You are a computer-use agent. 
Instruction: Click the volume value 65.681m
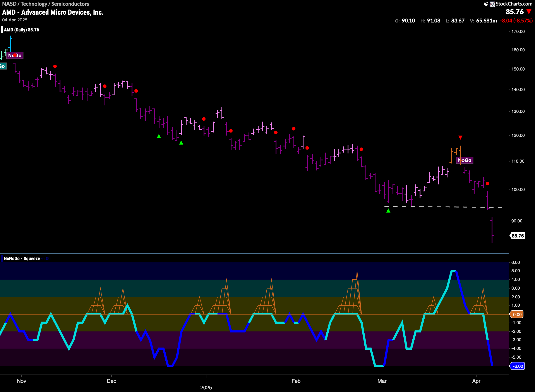[x=486, y=21]
